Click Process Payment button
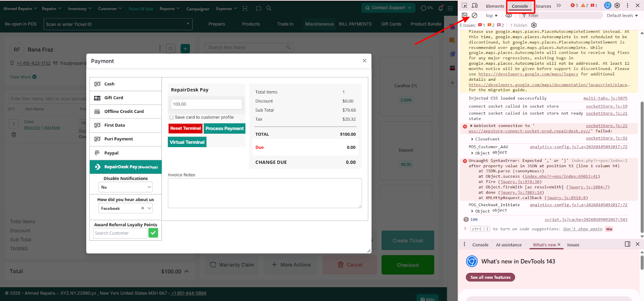The image size is (644, 301). [225, 129]
